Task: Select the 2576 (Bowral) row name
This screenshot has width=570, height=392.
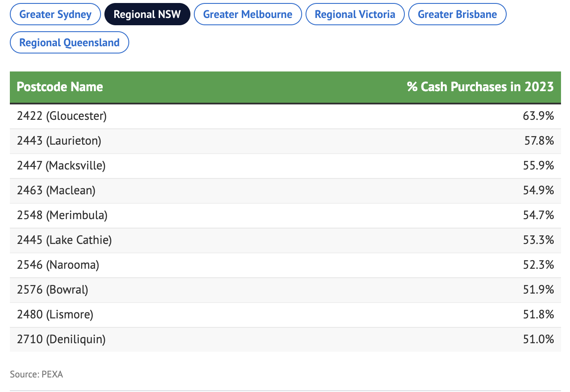Action: click(x=53, y=290)
